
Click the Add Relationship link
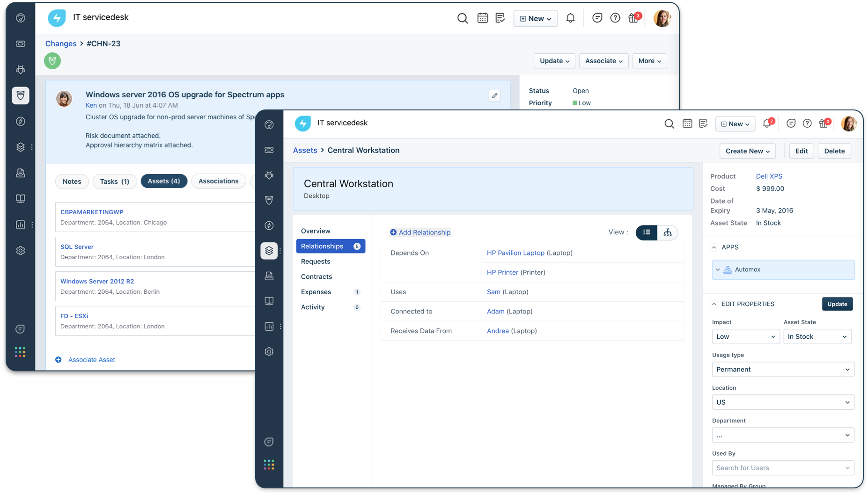pos(420,232)
